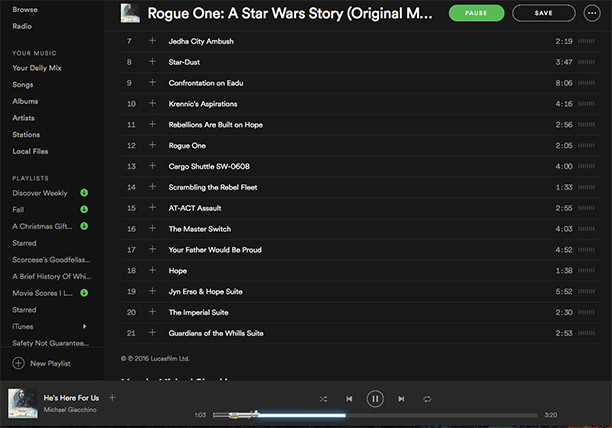Expand the iTunes playlist folder arrow
This screenshot has height=428, width=612.
pos(84,326)
